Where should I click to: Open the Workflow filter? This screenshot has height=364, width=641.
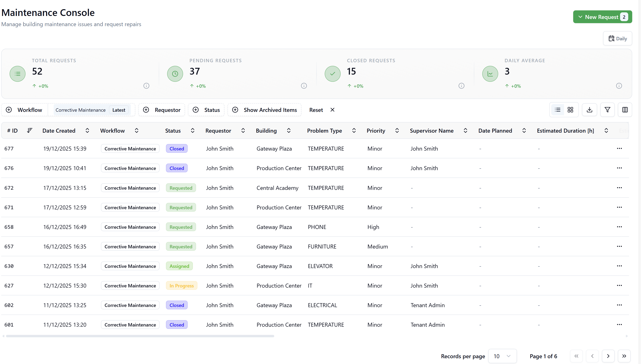(24, 110)
